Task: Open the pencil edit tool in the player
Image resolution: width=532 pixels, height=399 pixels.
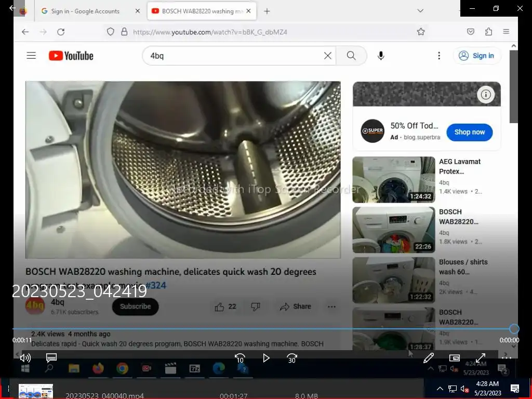Action: click(429, 357)
